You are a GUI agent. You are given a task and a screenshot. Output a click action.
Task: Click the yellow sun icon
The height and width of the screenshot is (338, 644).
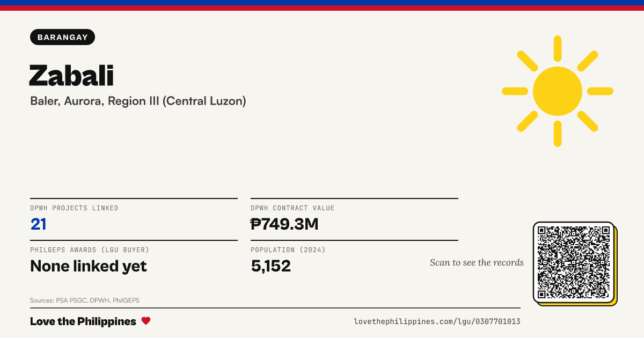(x=558, y=91)
